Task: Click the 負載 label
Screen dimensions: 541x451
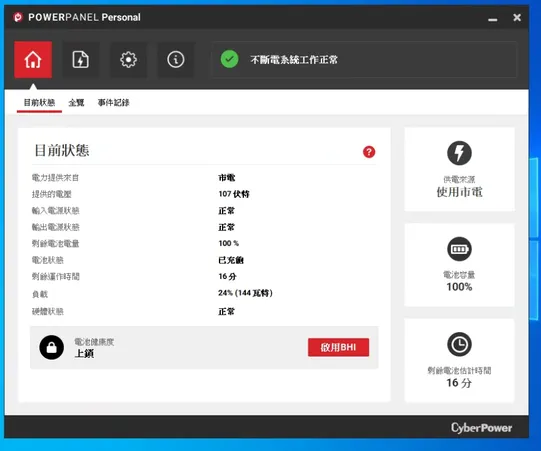Action: (x=40, y=294)
